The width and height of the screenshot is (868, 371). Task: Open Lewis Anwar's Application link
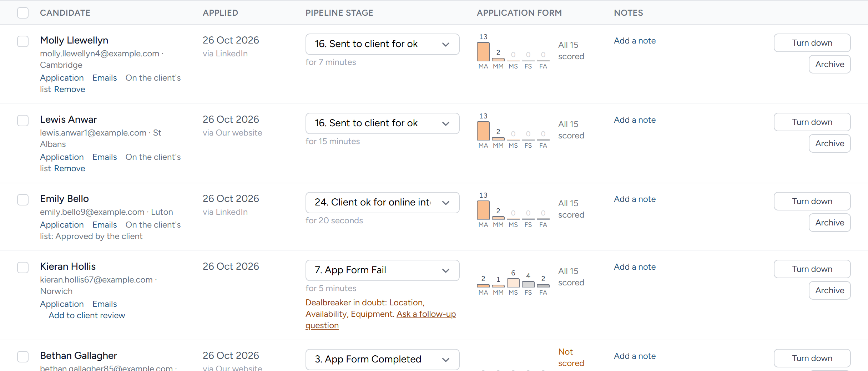[x=62, y=157]
